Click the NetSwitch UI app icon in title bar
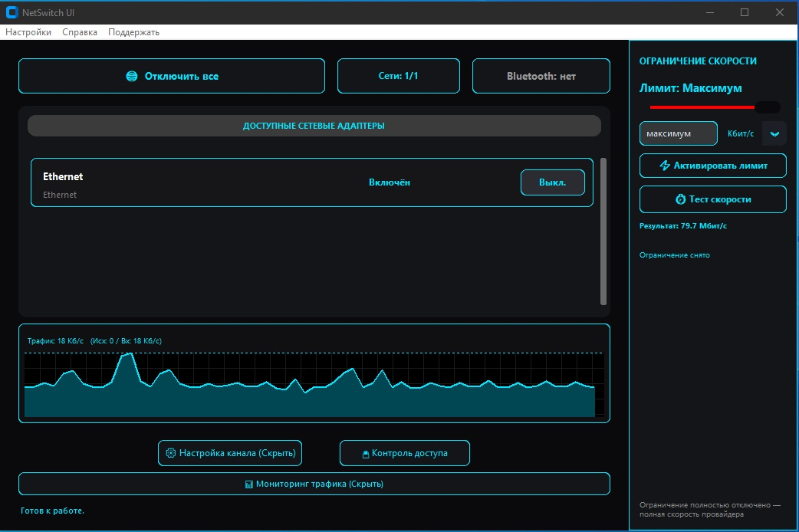 tap(12, 12)
